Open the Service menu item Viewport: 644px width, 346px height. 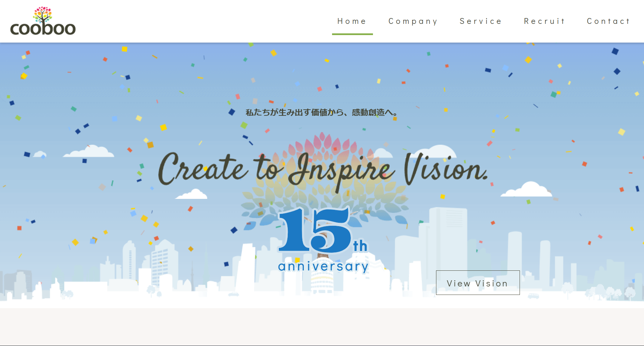[481, 21]
